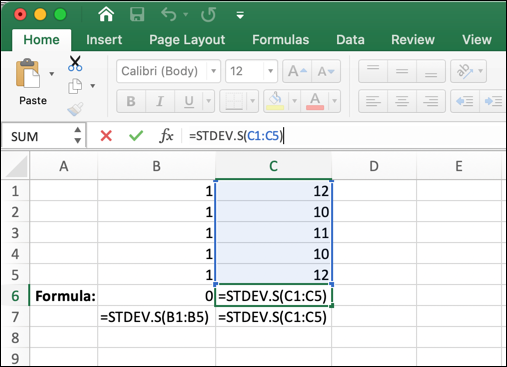Open Underline style dropdown arrow
The height and width of the screenshot is (367, 507).
[209, 101]
